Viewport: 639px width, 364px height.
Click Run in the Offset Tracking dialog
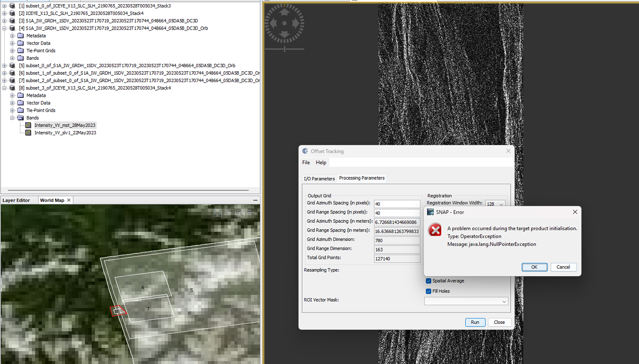(x=475, y=322)
